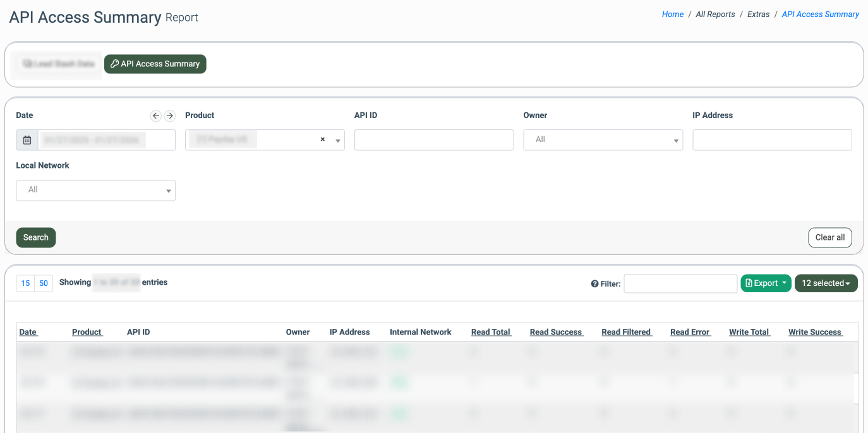Image resolution: width=868 pixels, height=433 pixels.
Task: Show 15 entries per page
Action: (x=25, y=283)
